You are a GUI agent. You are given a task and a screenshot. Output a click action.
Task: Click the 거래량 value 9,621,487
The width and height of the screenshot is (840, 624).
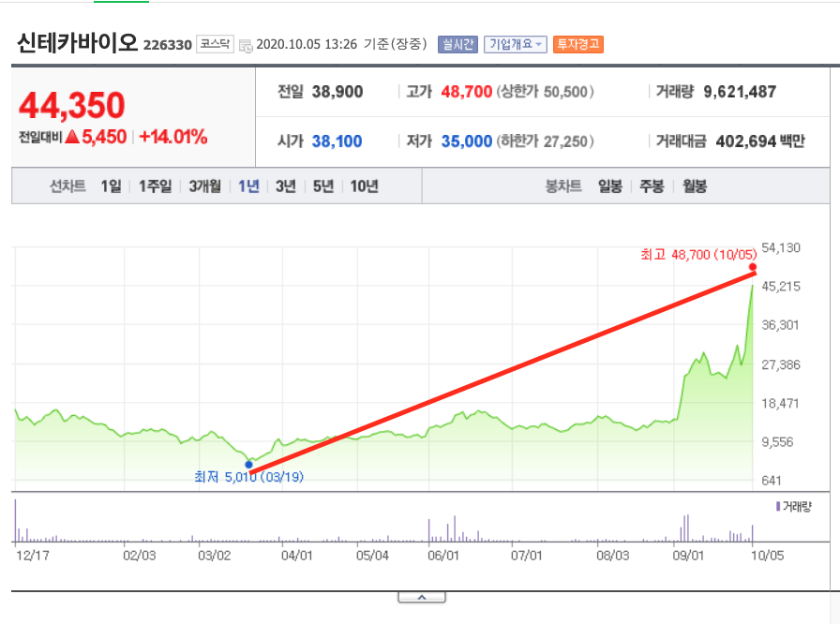[740, 92]
